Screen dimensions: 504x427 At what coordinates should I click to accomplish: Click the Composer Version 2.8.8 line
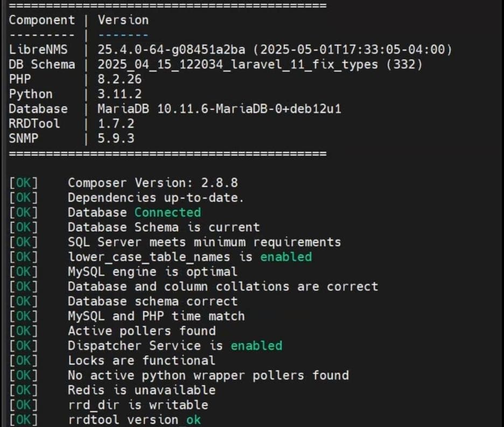tap(153, 183)
